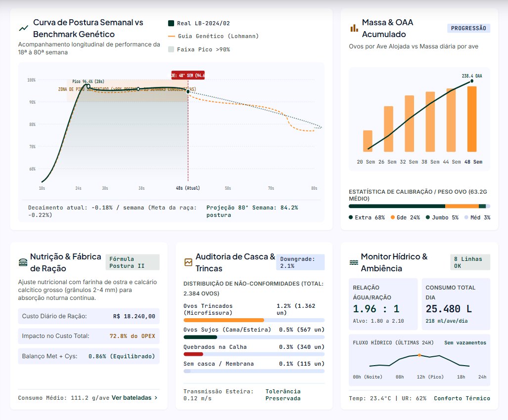Click the orange Gde segment of egg weight bar
508x420 pixels.
(x=462, y=206)
